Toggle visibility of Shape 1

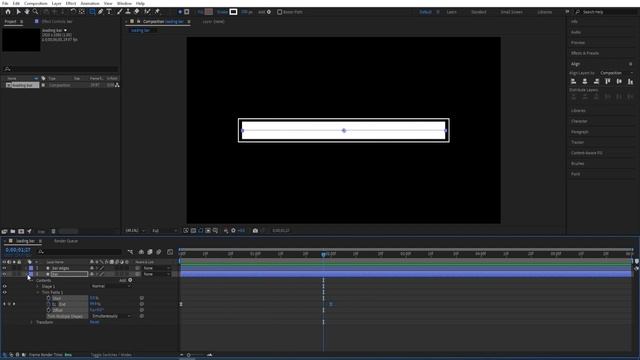pos(4,287)
